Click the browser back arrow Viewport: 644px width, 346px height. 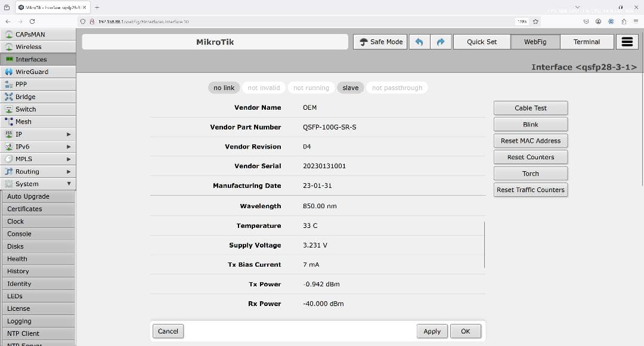coord(8,21)
